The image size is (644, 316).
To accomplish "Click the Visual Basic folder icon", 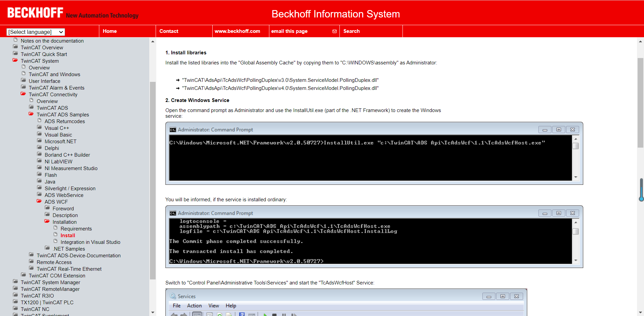I will coord(40,134).
